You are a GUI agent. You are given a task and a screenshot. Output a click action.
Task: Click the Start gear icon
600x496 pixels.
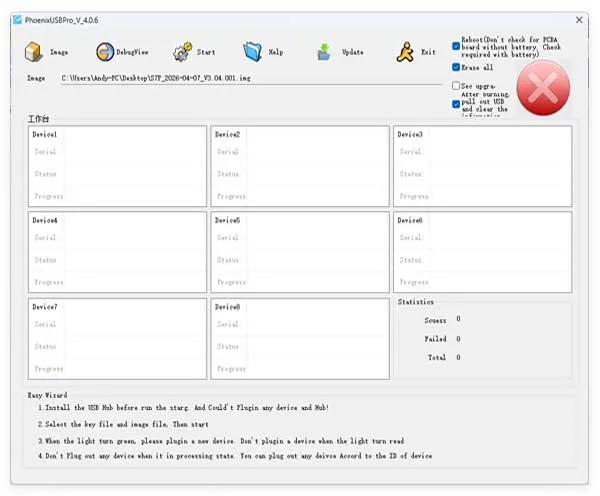(182, 52)
